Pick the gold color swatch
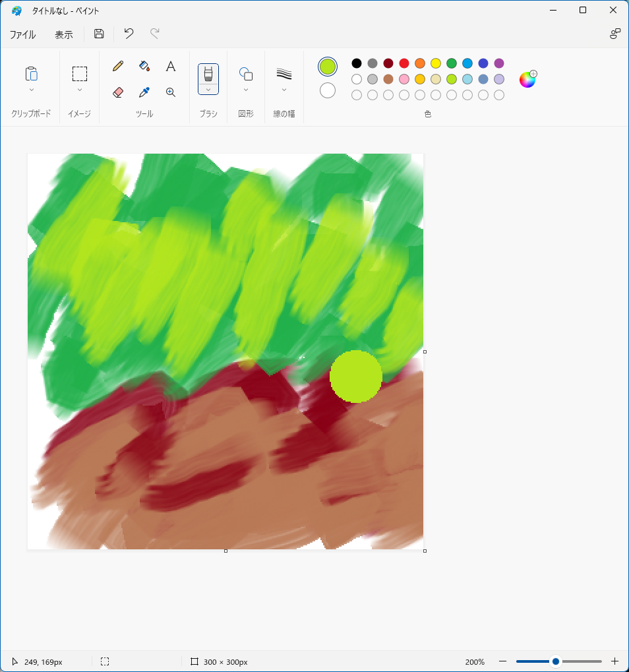Image resolution: width=629 pixels, height=672 pixels. click(420, 79)
